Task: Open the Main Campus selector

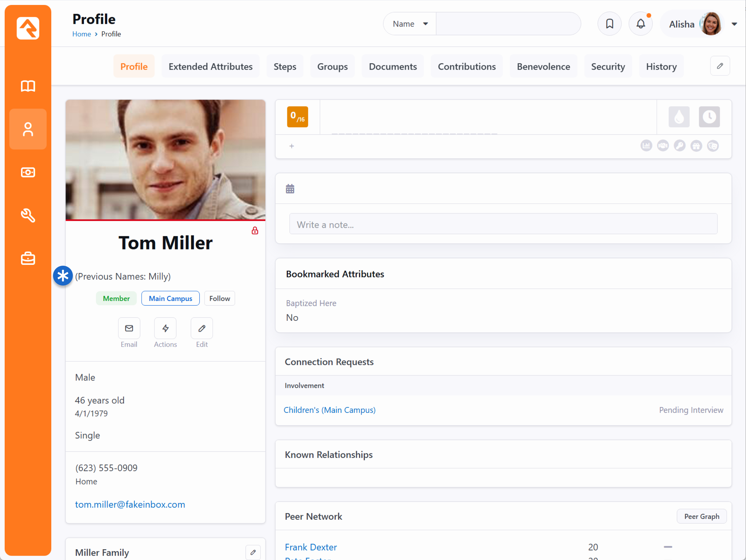Action: [x=170, y=298]
